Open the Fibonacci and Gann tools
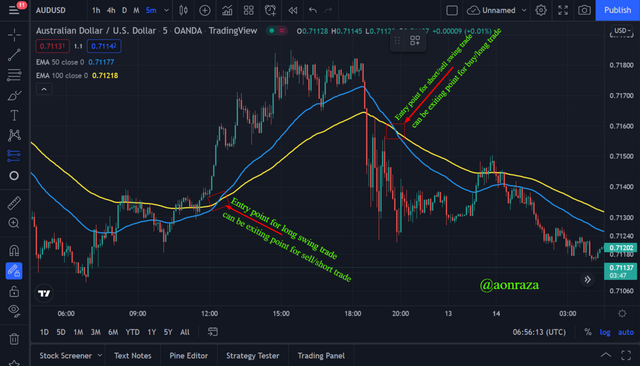The height and width of the screenshot is (366, 640). pos(14,75)
